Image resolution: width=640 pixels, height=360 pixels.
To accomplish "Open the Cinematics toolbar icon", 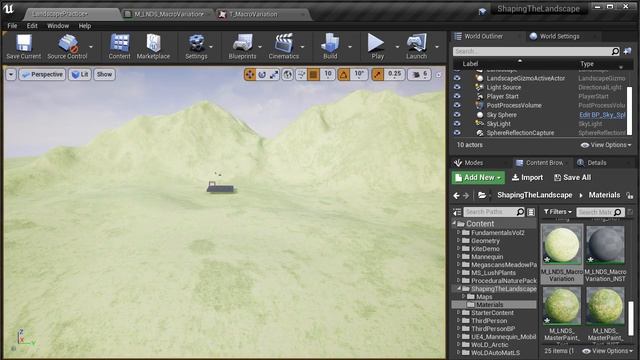I will [284, 47].
